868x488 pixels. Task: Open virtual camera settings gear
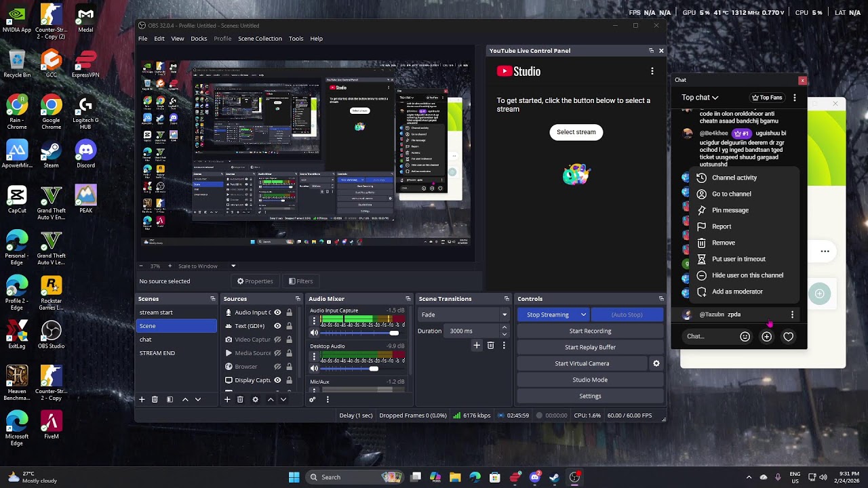tap(656, 363)
